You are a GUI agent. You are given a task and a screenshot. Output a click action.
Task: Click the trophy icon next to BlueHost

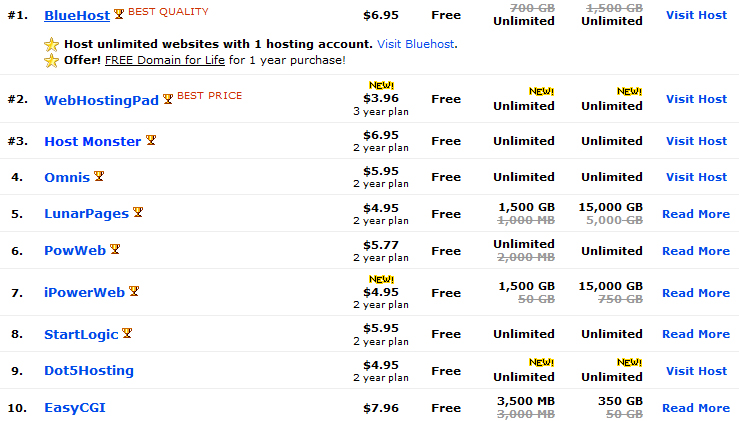[x=119, y=15]
